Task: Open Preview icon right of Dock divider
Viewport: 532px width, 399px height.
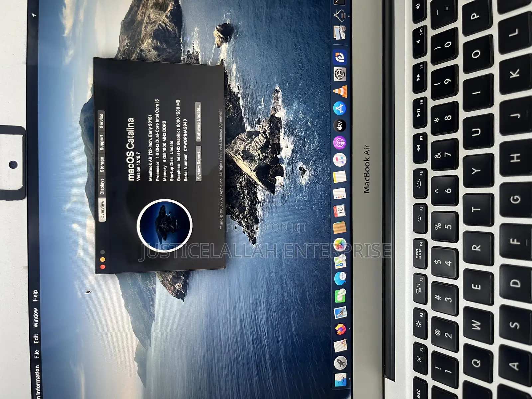Action: click(340, 33)
